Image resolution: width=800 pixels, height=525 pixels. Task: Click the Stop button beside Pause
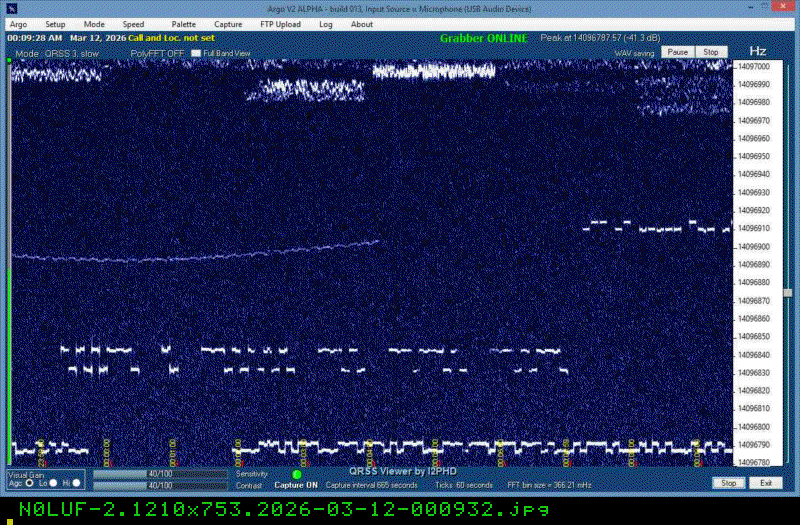pyautogui.click(x=710, y=51)
